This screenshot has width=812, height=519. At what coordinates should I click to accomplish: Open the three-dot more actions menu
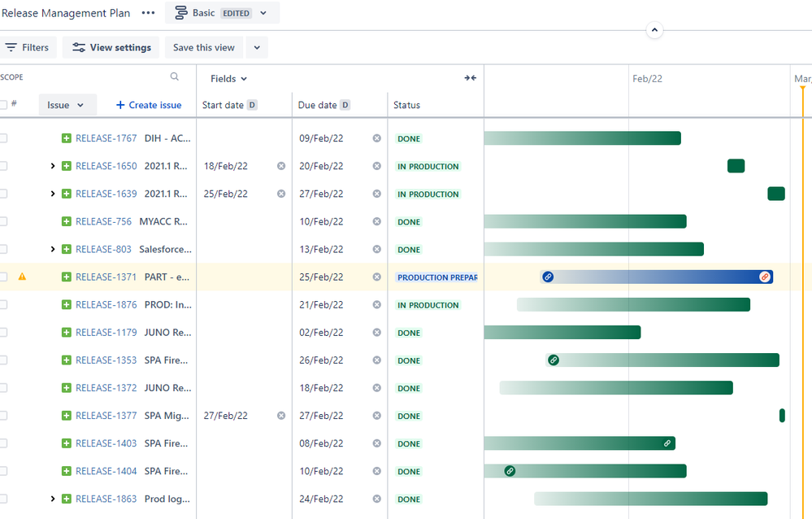pyautogui.click(x=148, y=13)
